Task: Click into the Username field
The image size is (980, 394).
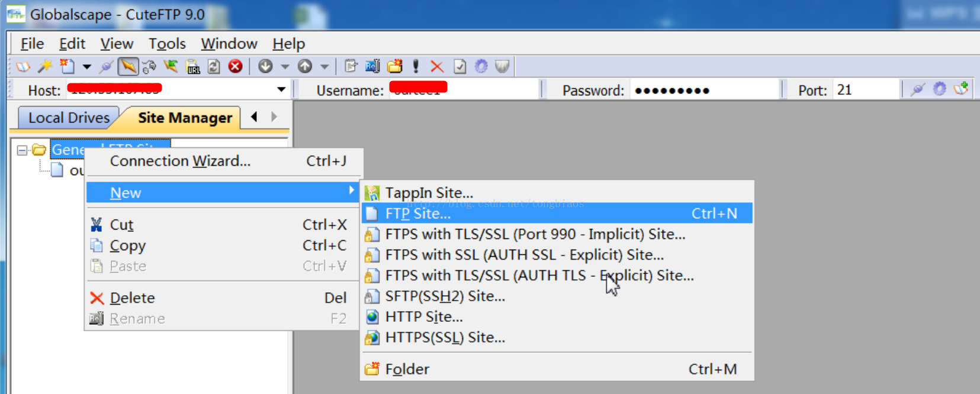Action: click(464, 90)
